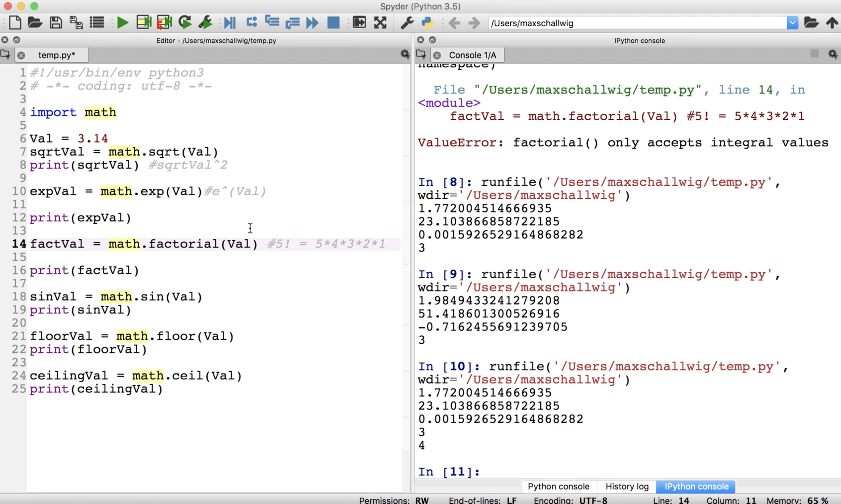Click the Debug file icon
The image size is (841, 504).
point(230,23)
